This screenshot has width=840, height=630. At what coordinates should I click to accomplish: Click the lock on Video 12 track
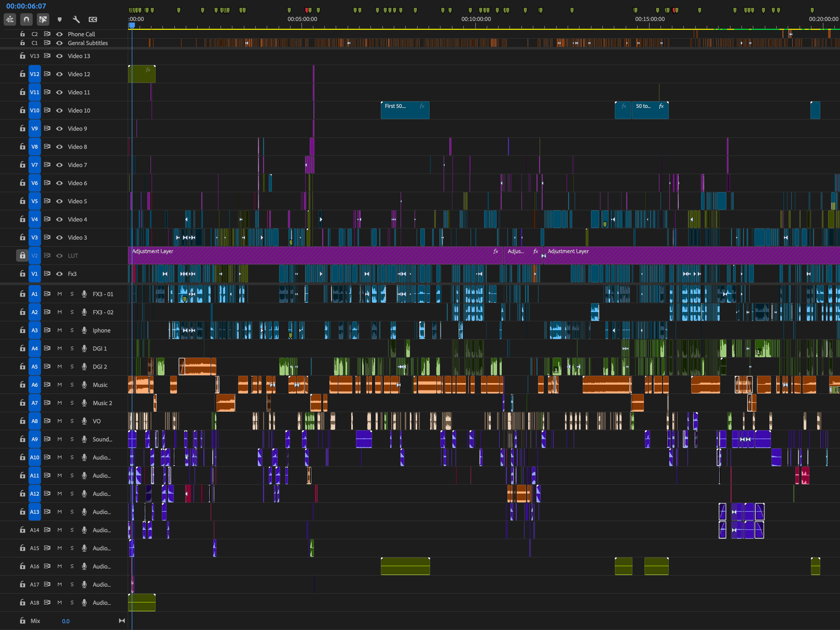tap(22, 74)
